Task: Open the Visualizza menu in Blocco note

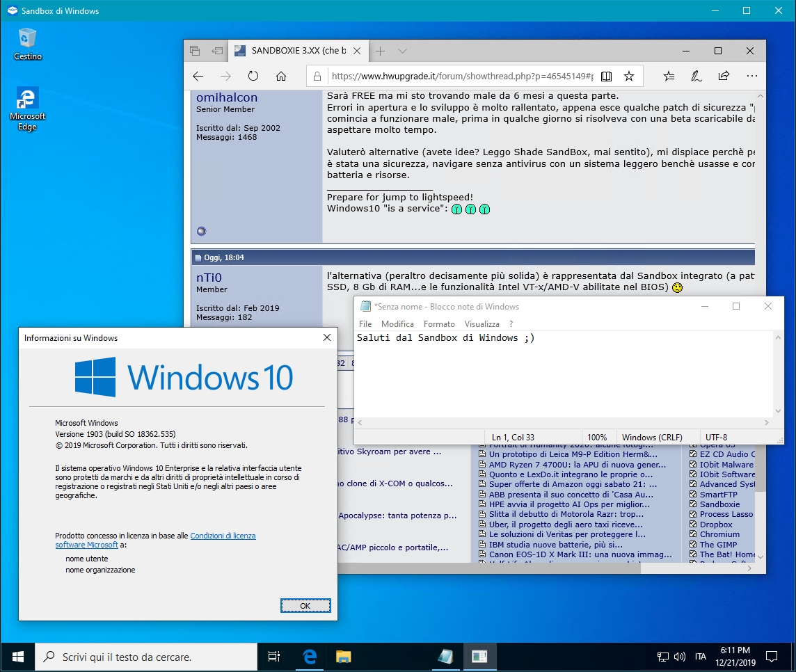Action: point(481,323)
